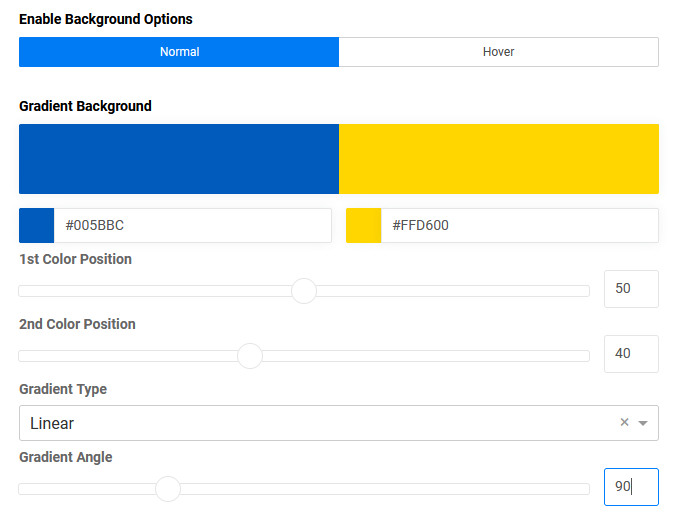
Task: Open the Gradient Type dropdown arrow
Action: [x=643, y=423]
